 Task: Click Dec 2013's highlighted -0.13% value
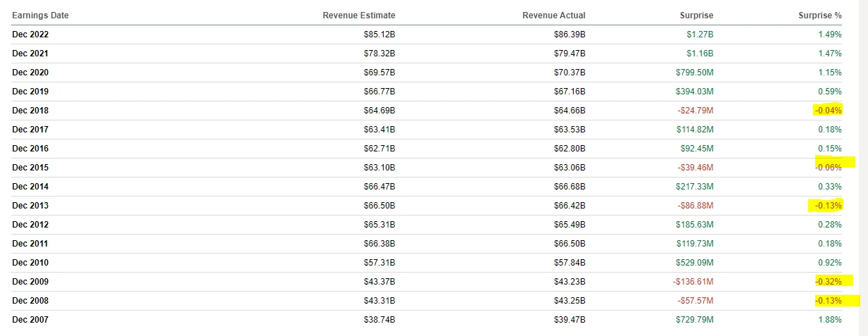(827, 206)
